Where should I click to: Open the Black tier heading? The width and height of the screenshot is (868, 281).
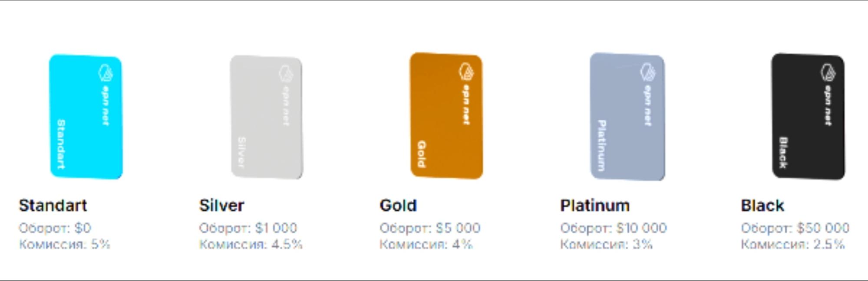pyautogui.click(x=762, y=206)
